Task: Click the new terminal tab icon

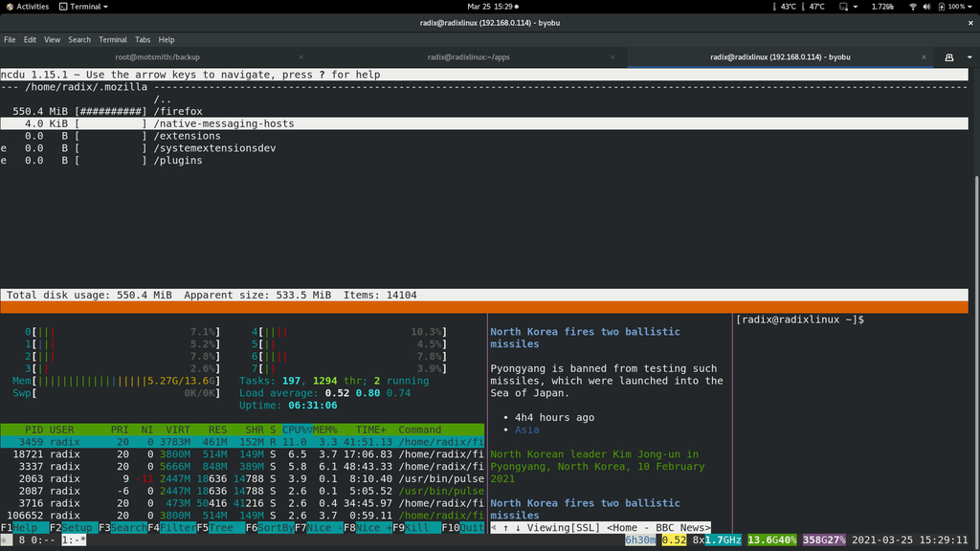Action: click(948, 57)
